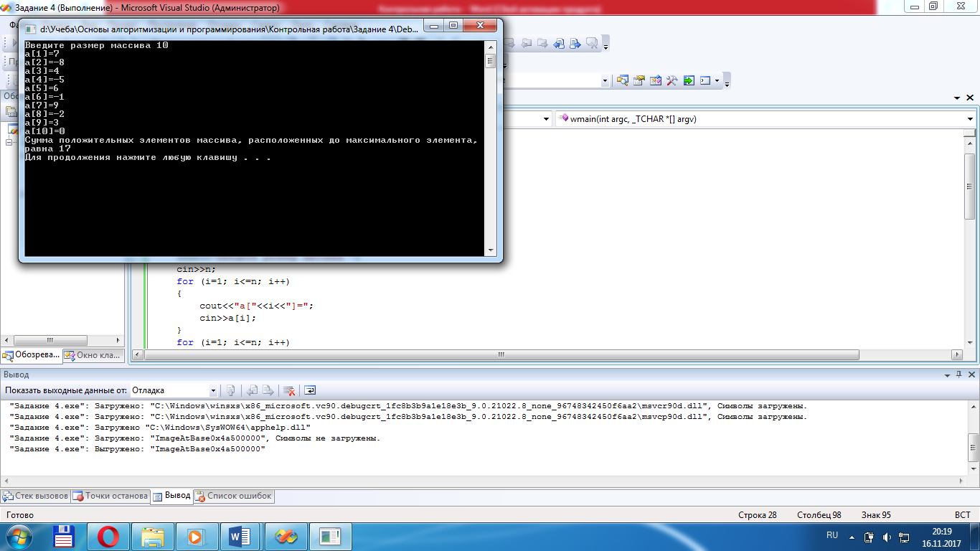Expand the command window icon dropdown arrow
Screen dimensions: 980x551
click(716, 80)
